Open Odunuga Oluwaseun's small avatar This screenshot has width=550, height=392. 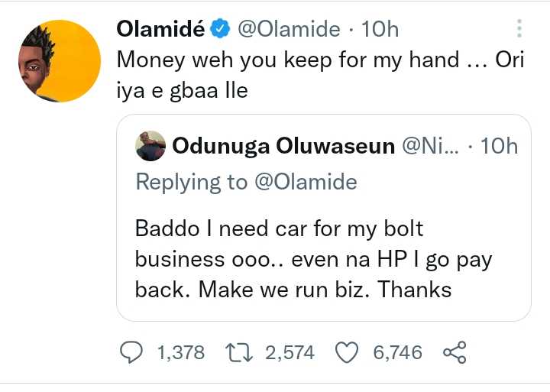150,146
